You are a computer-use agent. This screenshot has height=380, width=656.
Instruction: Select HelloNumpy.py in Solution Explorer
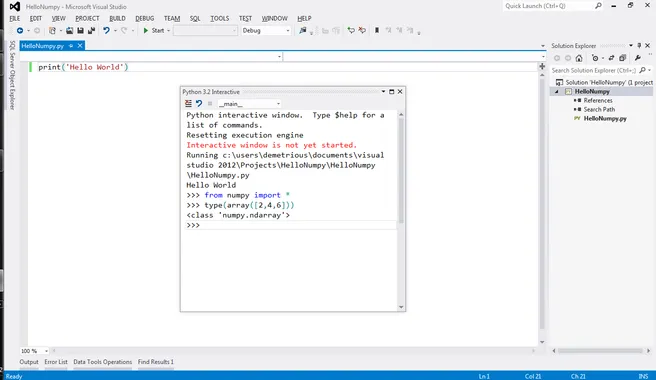605,119
